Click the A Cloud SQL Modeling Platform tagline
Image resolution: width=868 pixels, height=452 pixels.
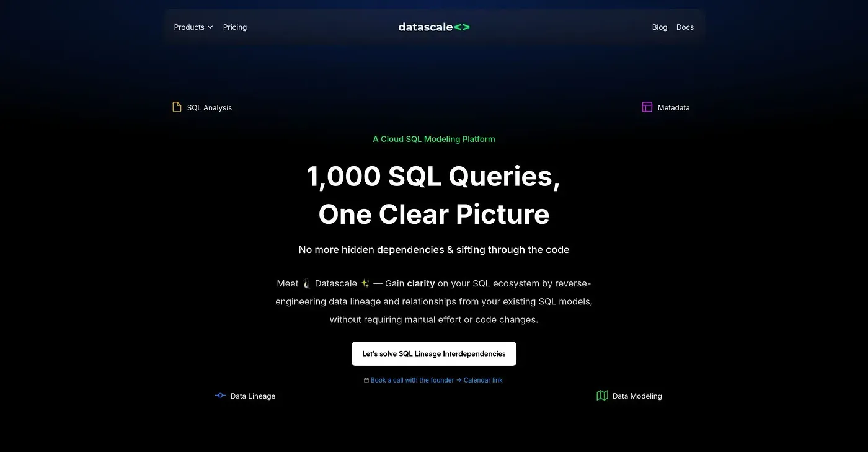pyautogui.click(x=434, y=139)
